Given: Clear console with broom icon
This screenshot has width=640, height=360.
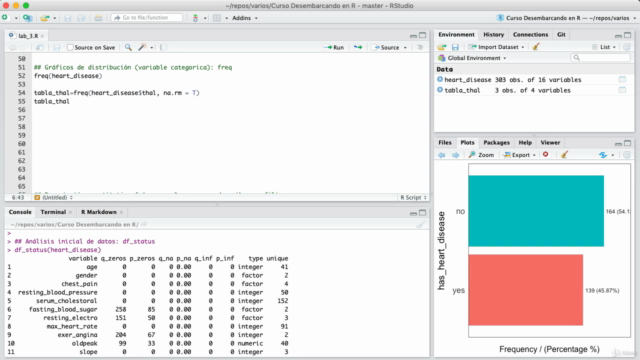Looking at the screenshot, I should pyautogui.click(x=420, y=224).
